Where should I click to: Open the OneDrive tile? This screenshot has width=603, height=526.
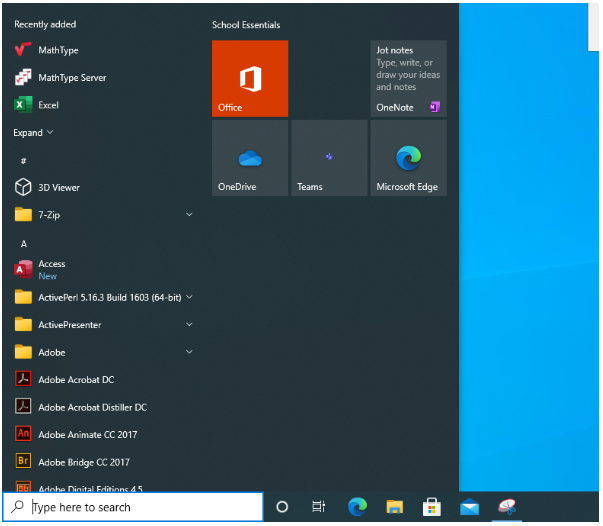[250, 158]
